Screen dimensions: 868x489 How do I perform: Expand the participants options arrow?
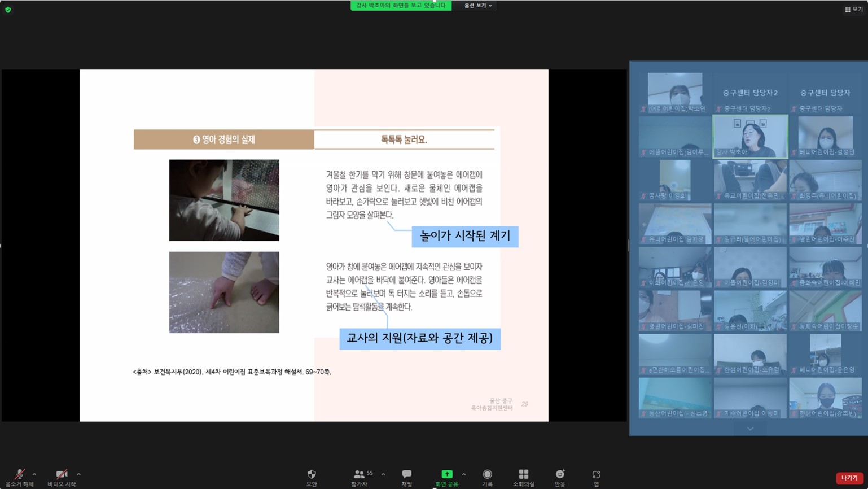pos(383,474)
